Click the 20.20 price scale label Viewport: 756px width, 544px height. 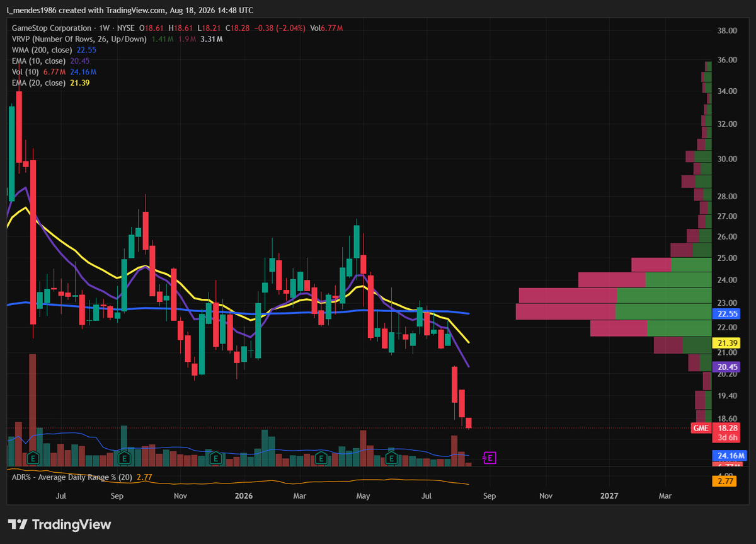[x=728, y=374]
